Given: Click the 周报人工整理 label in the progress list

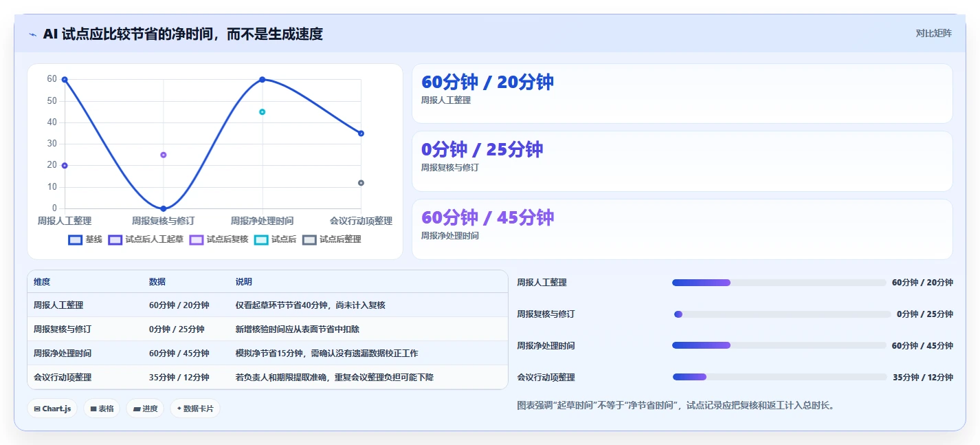Looking at the screenshot, I should tap(542, 283).
